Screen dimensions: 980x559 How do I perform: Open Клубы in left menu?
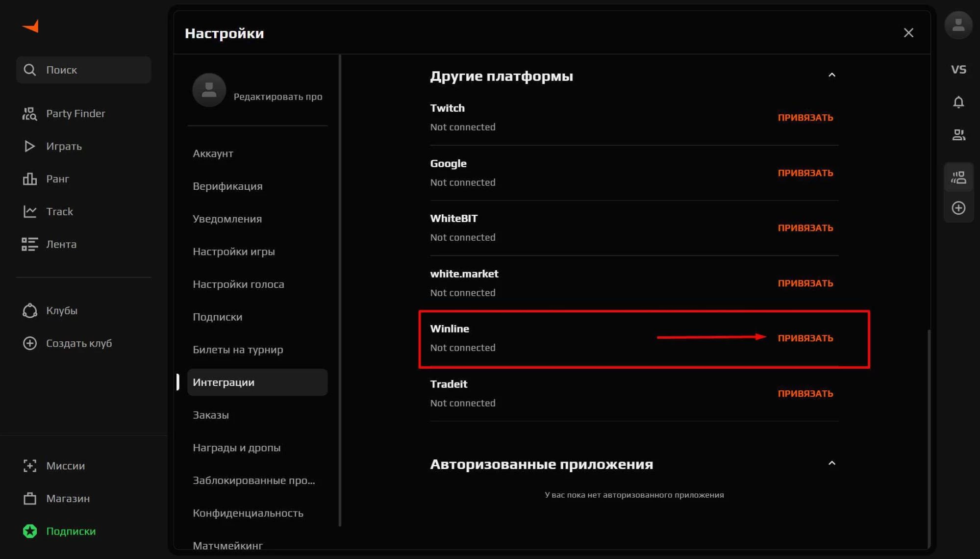84,310
